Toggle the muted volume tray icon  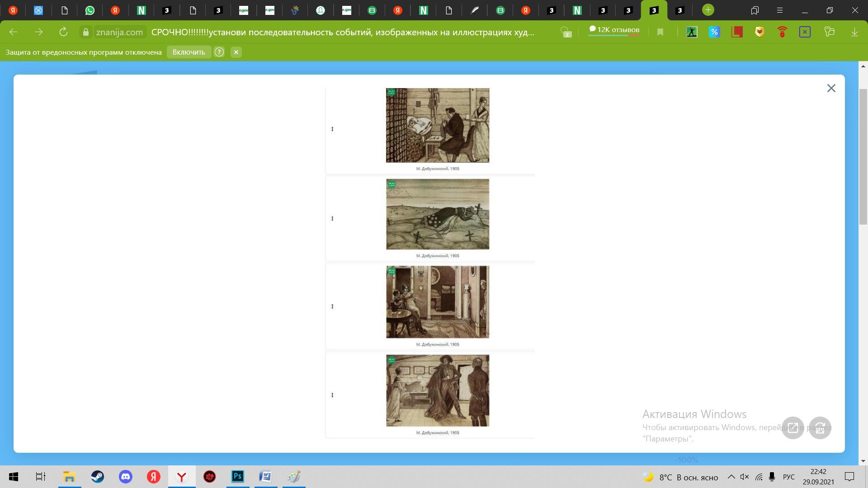click(x=745, y=477)
